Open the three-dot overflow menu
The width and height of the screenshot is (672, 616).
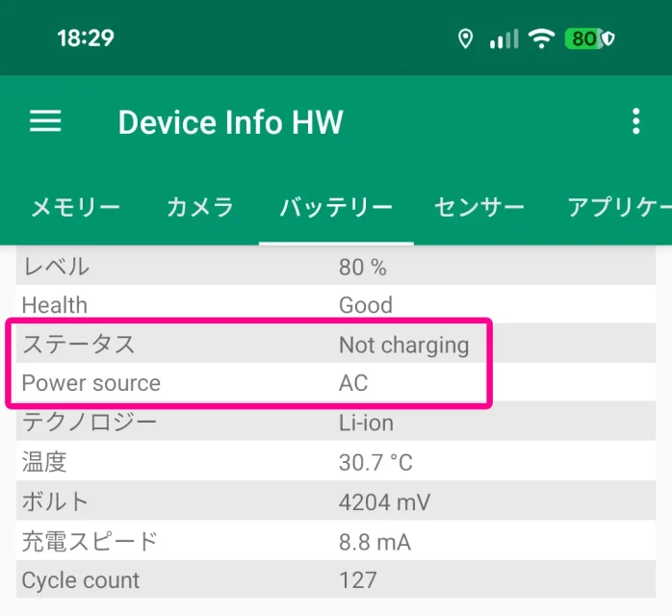point(635,121)
